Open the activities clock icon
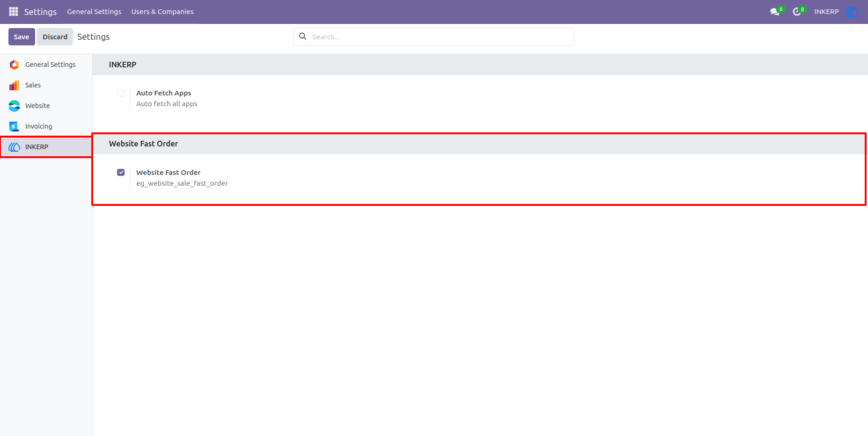This screenshot has width=868, height=436. (x=797, y=12)
